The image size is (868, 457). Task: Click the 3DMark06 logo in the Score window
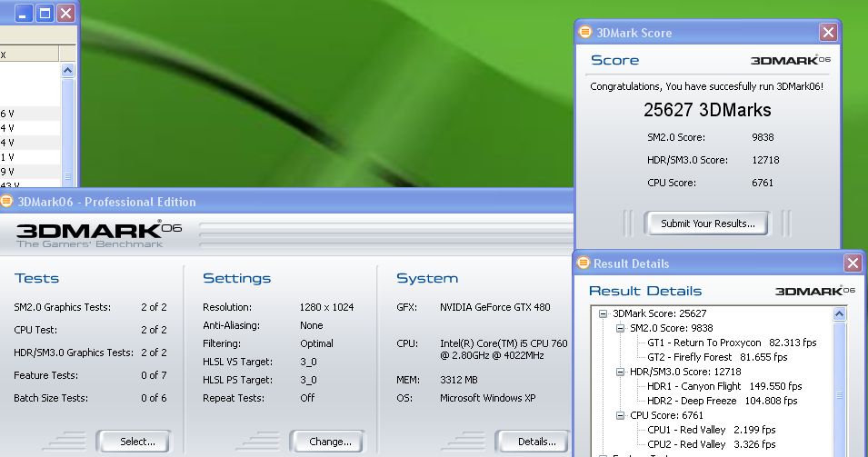coord(790,60)
